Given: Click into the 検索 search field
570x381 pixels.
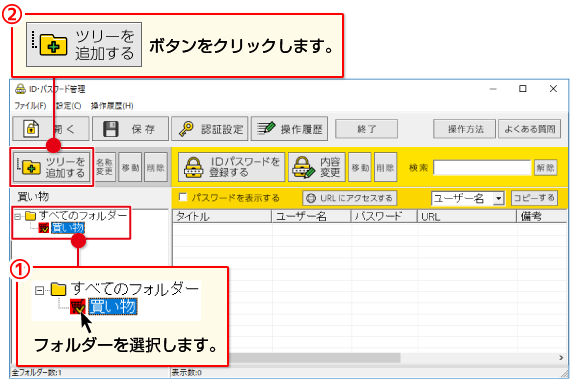Looking at the screenshot, I should click(482, 168).
